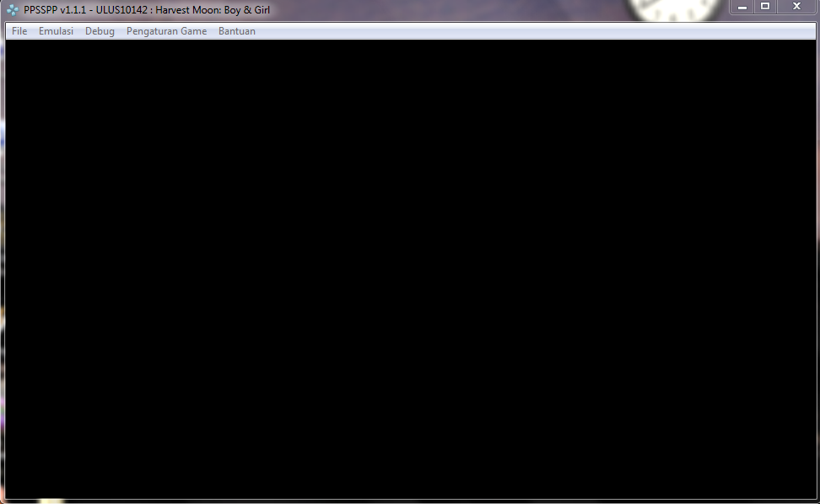This screenshot has height=504, width=820.
Task: Open the Debug menu
Action: (100, 31)
